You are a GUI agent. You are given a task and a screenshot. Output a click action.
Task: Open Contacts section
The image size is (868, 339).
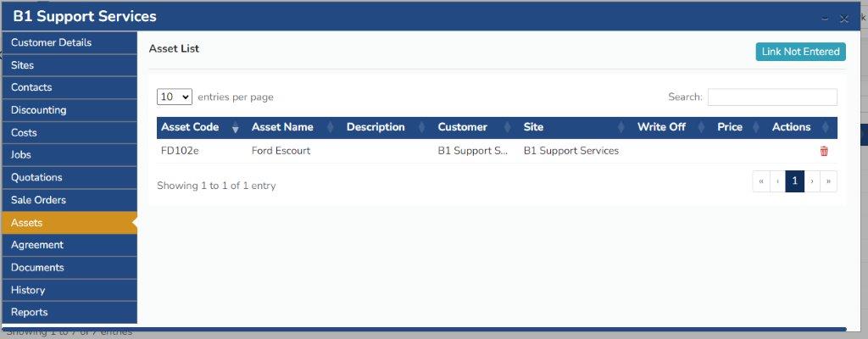[x=70, y=87]
